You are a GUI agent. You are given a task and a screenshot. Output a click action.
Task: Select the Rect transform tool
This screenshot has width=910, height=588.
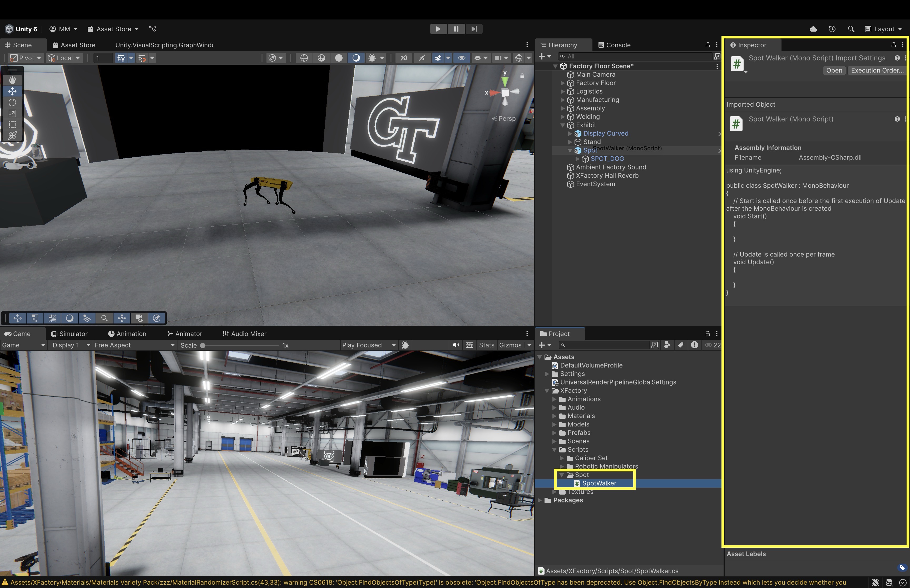click(12, 124)
